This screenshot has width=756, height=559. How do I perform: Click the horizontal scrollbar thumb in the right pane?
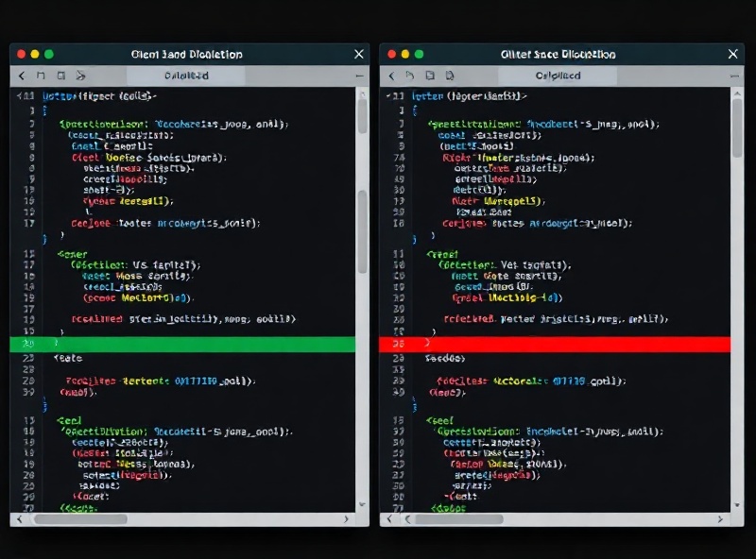tap(458, 519)
